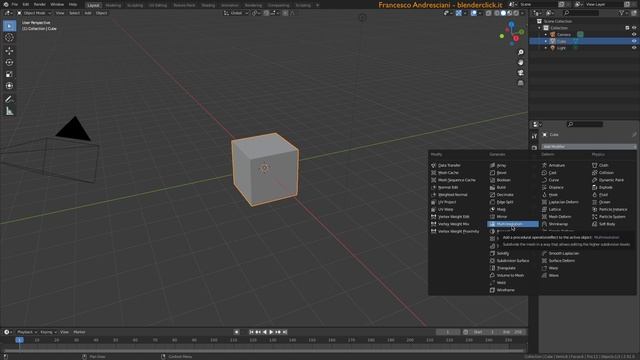The width and height of the screenshot is (640, 360).
Task: Select the Rotate tool
Action: pos(9,62)
